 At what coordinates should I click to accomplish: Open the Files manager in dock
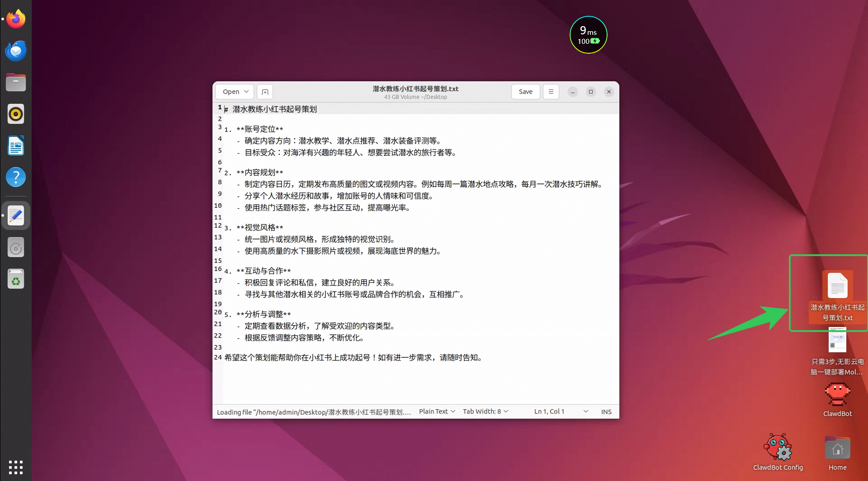coord(16,82)
